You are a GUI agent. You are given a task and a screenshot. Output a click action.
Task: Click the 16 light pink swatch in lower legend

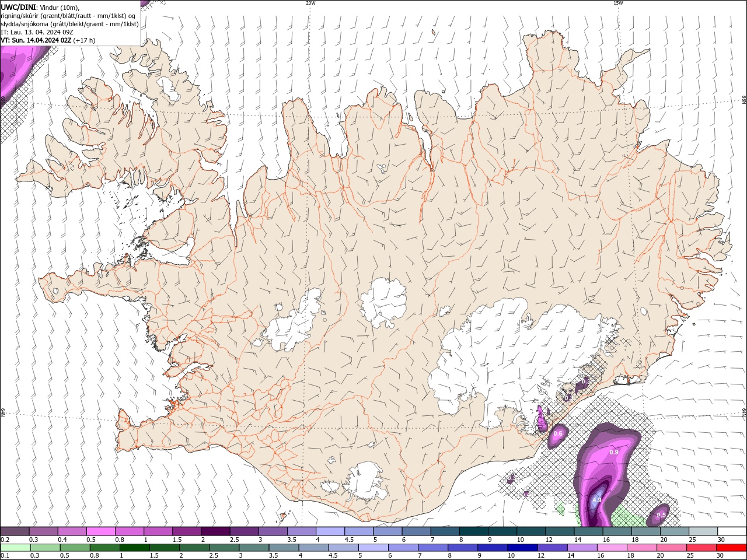[612, 548]
